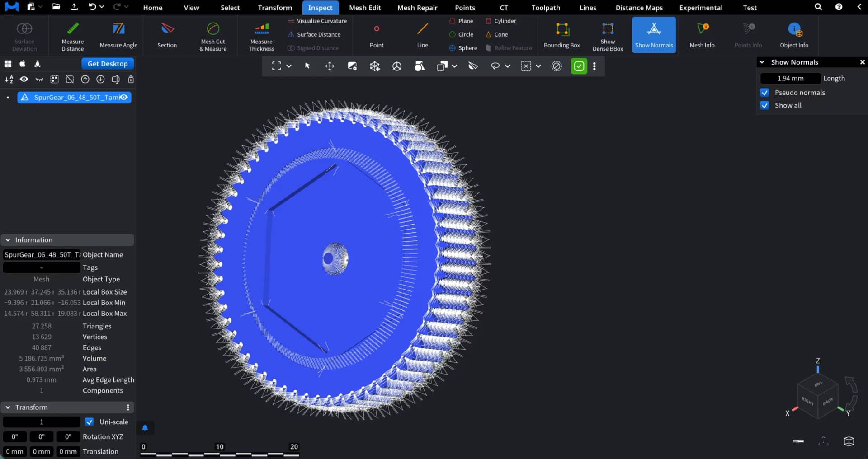Click Visualize Curvature

pyautogui.click(x=317, y=21)
